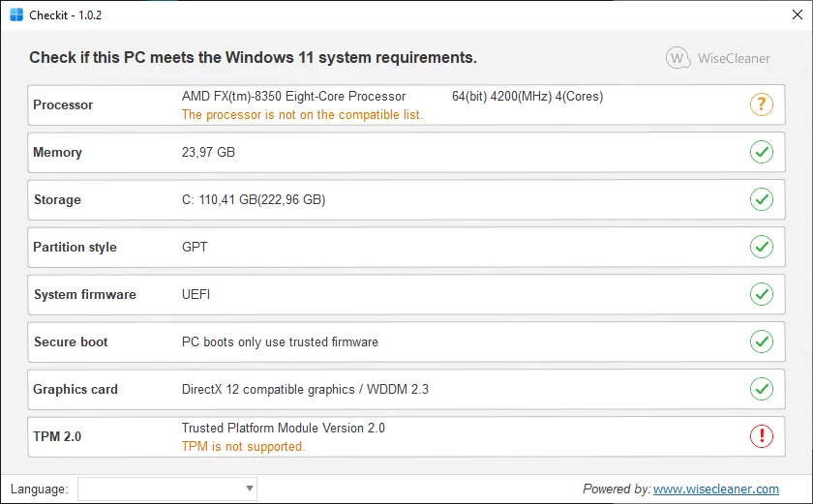813x504 pixels.
Task: Click the orange question mark icon for Processor
Action: click(x=762, y=104)
